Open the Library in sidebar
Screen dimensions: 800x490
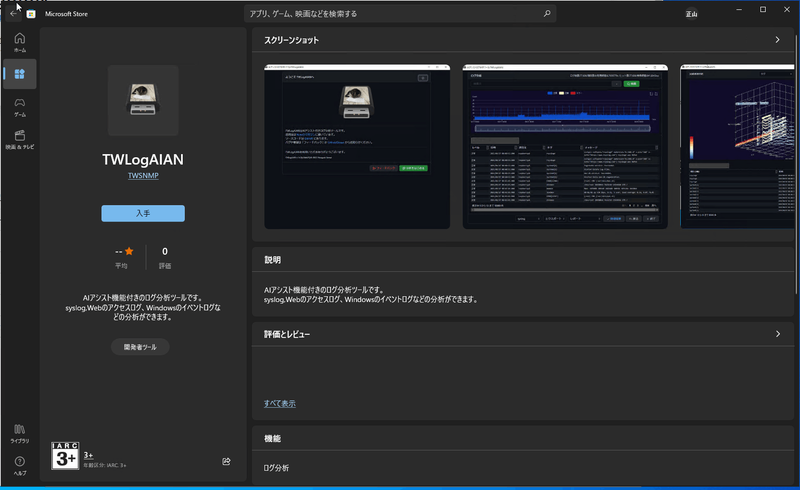20,432
